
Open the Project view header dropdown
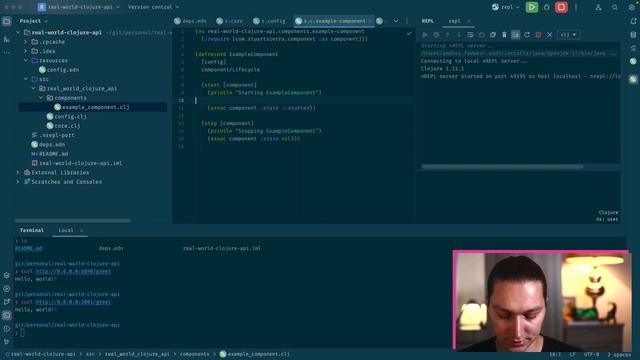33,21
